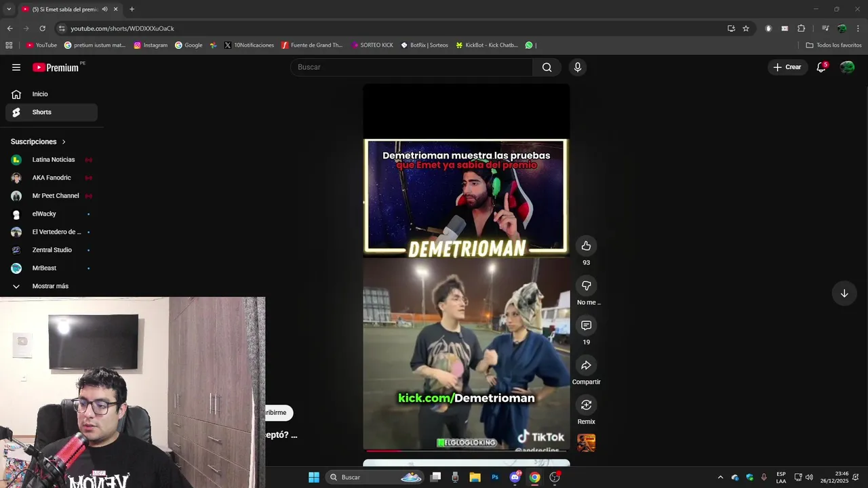Reload the YouTube page
This screenshot has width=868, height=488.
42,28
